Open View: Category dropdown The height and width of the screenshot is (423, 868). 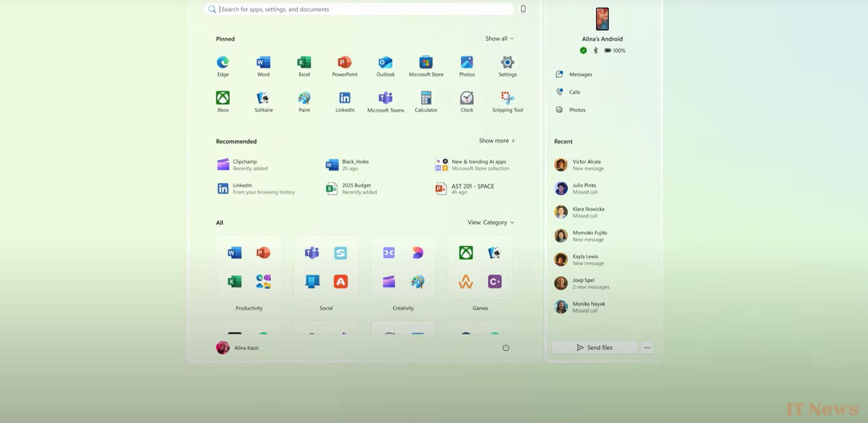(x=491, y=222)
